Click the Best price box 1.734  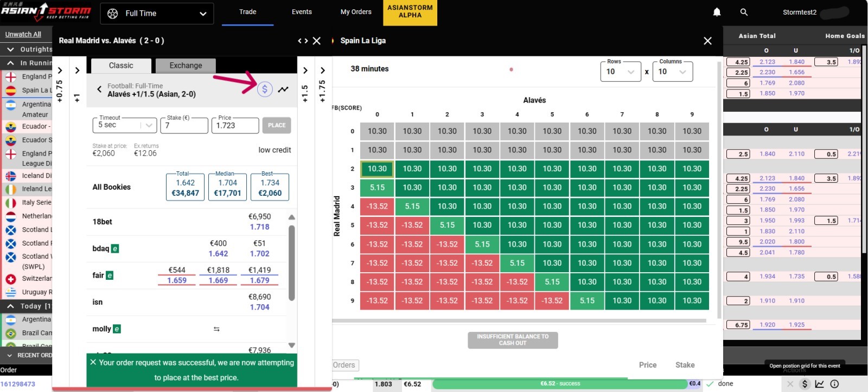tap(270, 187)
